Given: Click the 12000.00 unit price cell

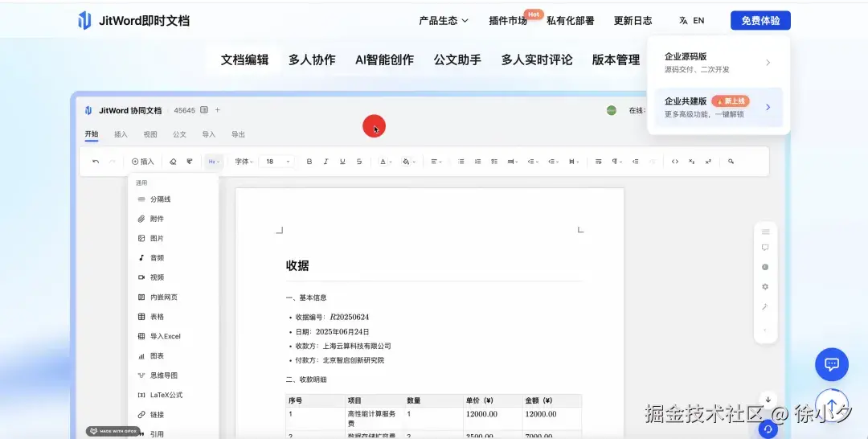Looking at the screenshot, I should point(481,414).
